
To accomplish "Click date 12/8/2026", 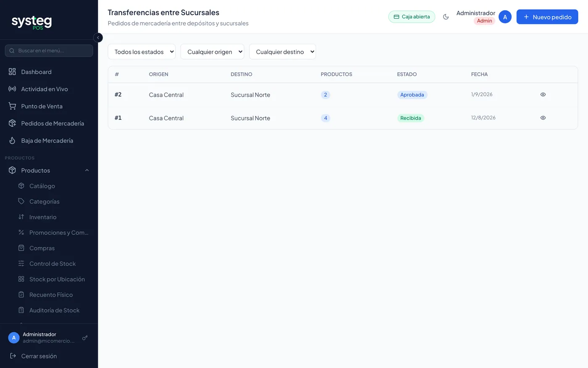I will 483,118.
